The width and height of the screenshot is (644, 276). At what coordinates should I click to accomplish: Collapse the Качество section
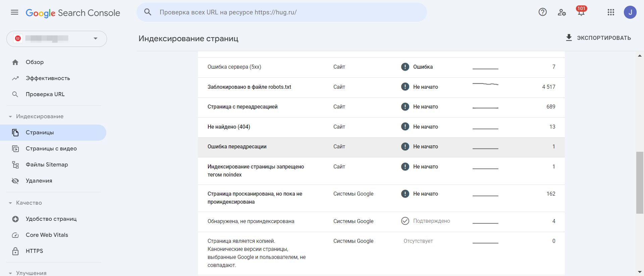[10, 203]
